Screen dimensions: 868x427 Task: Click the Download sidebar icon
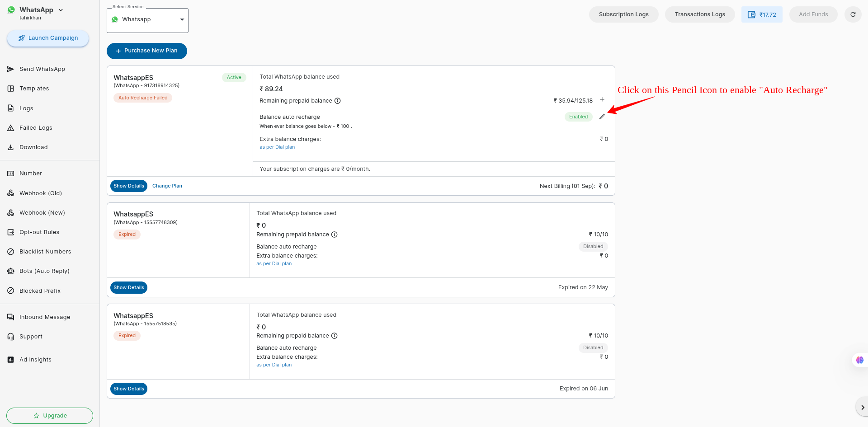point(10,147)
